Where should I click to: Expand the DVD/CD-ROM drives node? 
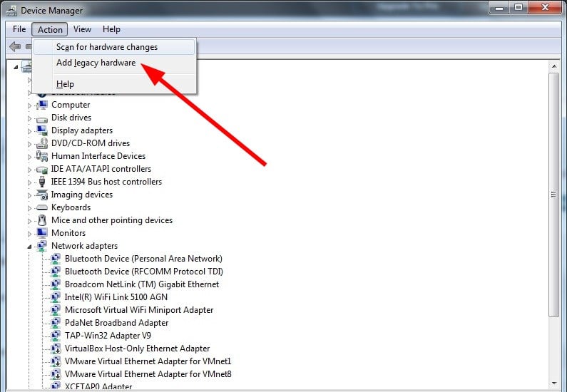click(x=30, y=144)
